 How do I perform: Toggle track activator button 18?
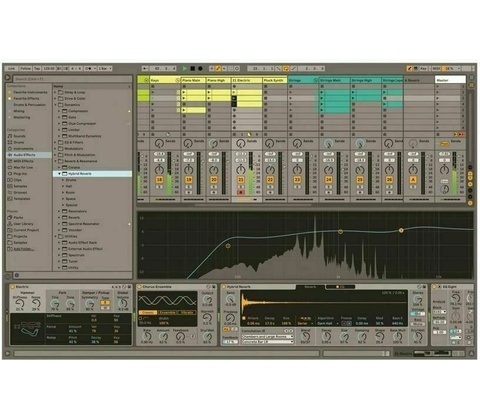pos(159,180)
